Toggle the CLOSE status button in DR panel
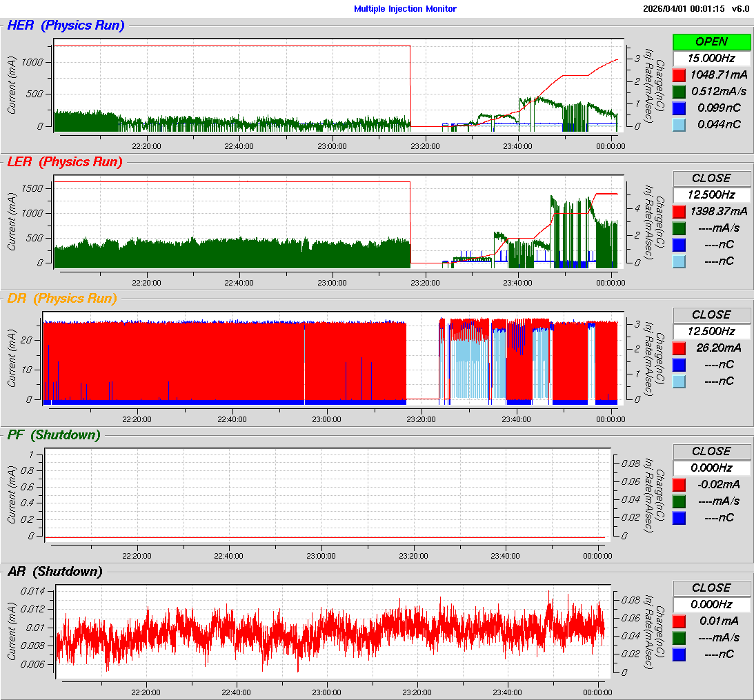 [x=711, y=314]
